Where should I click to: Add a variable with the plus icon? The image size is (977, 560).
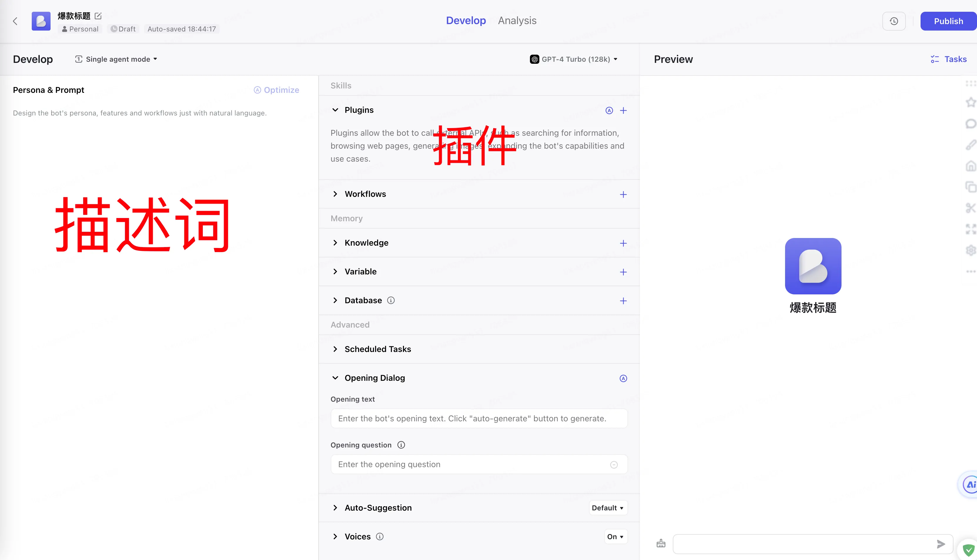point(623,272)
